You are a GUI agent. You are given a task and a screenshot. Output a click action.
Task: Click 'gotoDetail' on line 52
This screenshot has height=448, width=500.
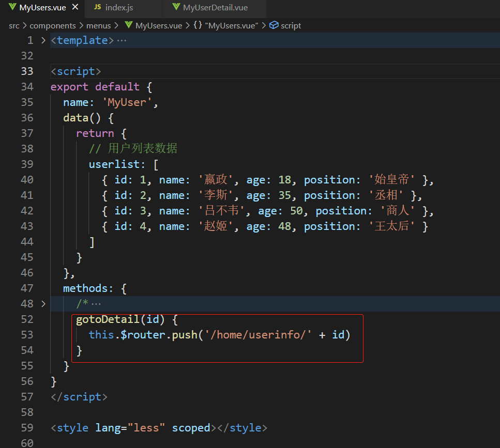[x=108, y=319]
